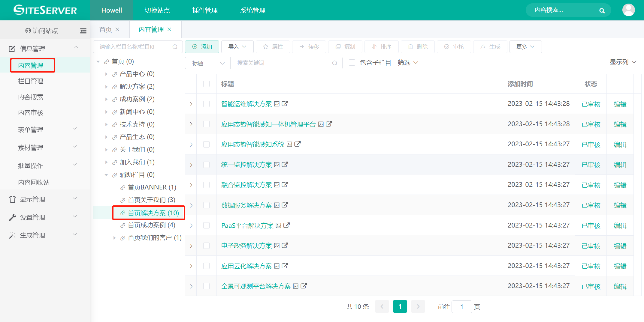Collapse the 辅助栏目 tree node arrow
The width and height of the screenshot is (644, 322).
(106, 175)
